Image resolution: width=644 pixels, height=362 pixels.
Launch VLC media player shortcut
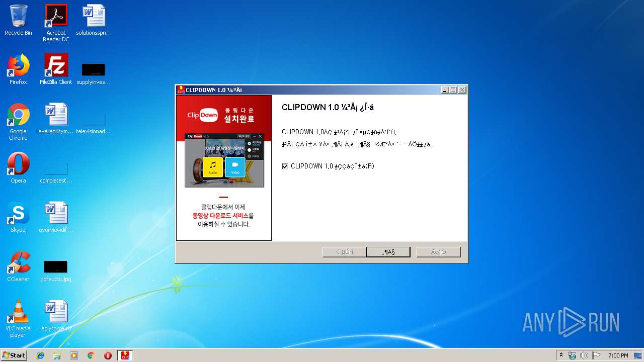coord(18,319)
